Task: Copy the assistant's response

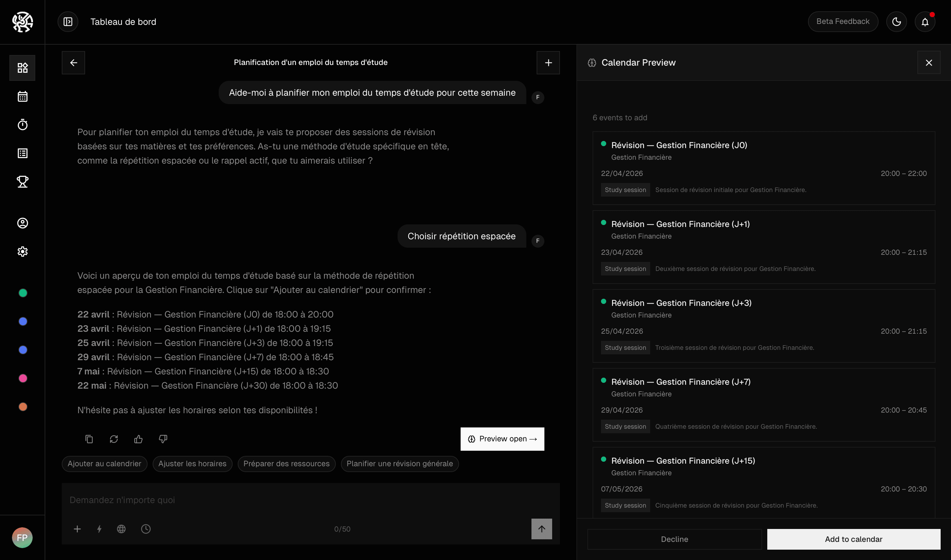Action: (x=89, y=439)
